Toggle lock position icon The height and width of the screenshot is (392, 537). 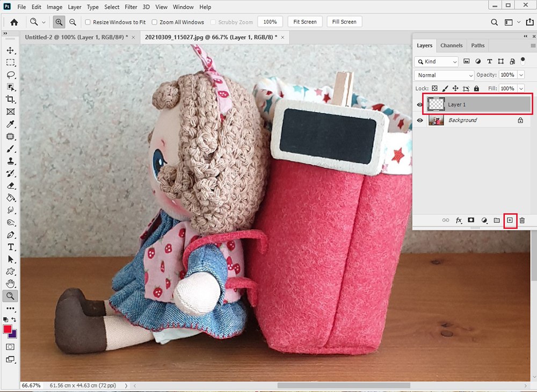(x=455, y=88)
